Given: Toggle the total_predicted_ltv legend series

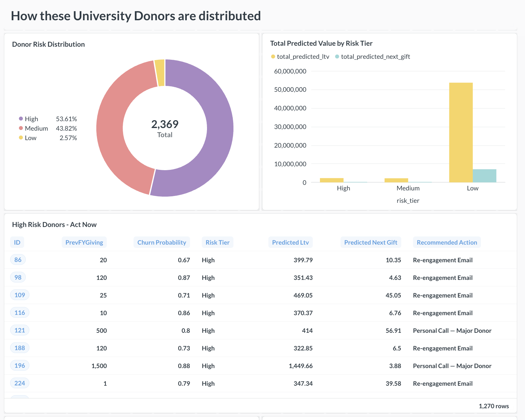Looking at the screenshot, I should 300,57.
